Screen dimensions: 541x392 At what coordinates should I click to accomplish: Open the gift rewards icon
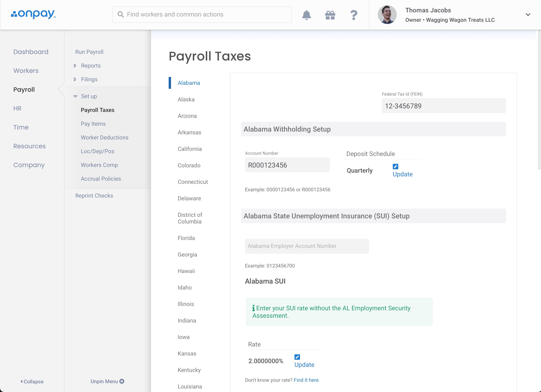[x=330, y=15]
